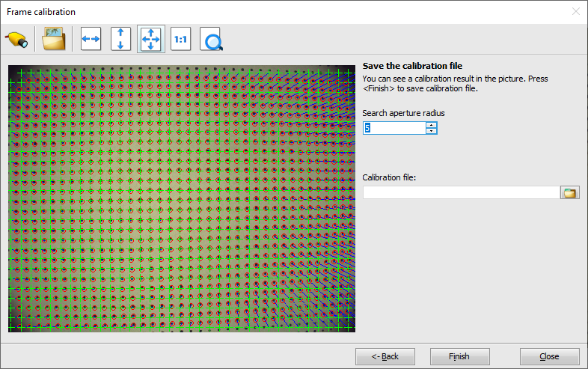Click the 'Calibration file:' label
Screen dimensions: 588x369
click(389, 177)
